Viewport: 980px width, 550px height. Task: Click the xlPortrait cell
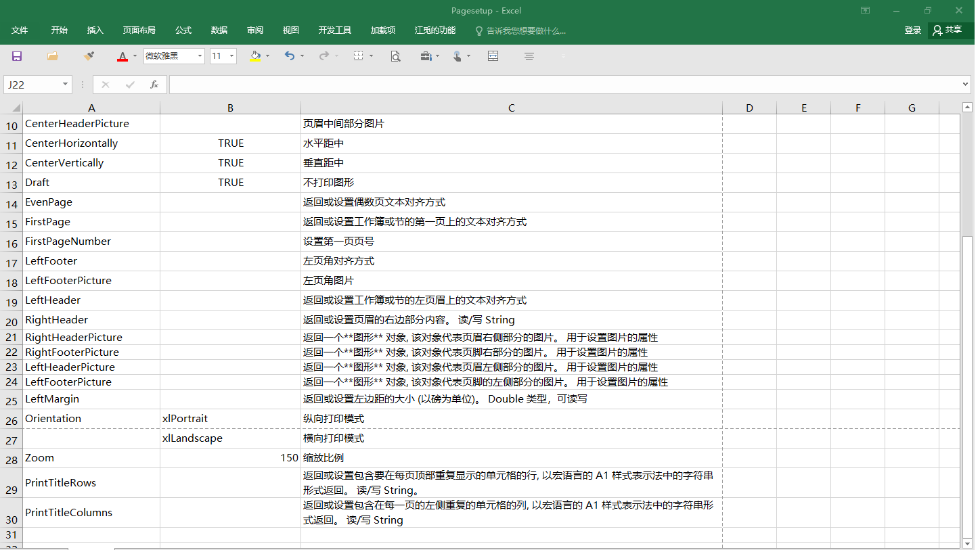pyautogui.click(x=231, y=419)
